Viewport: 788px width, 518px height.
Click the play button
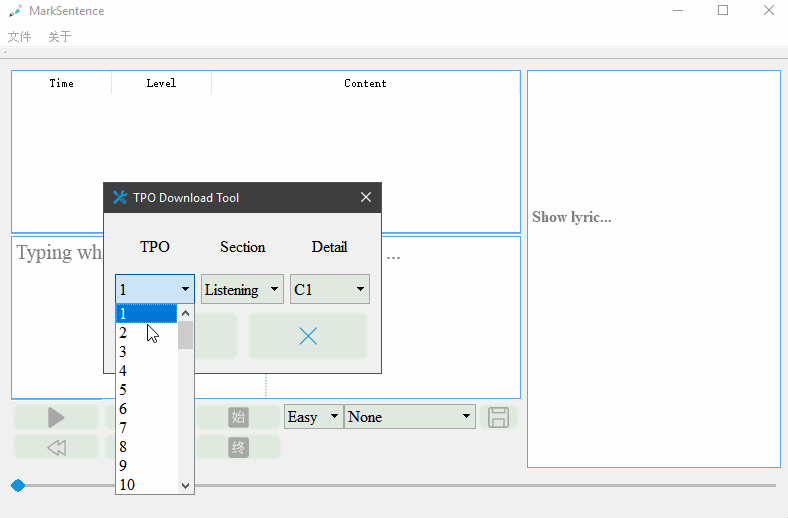pyautogui.click(x=56, y=417)
